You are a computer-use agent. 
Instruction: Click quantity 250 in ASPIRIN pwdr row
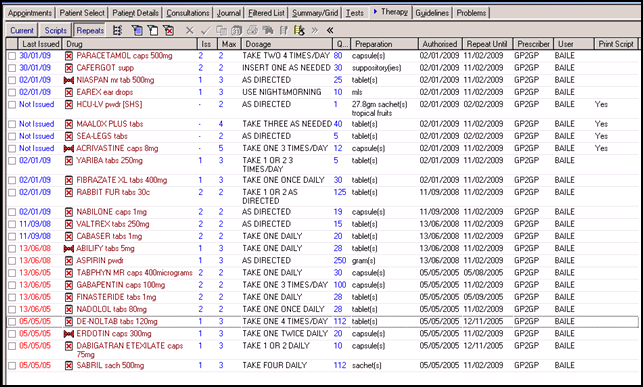340,261
